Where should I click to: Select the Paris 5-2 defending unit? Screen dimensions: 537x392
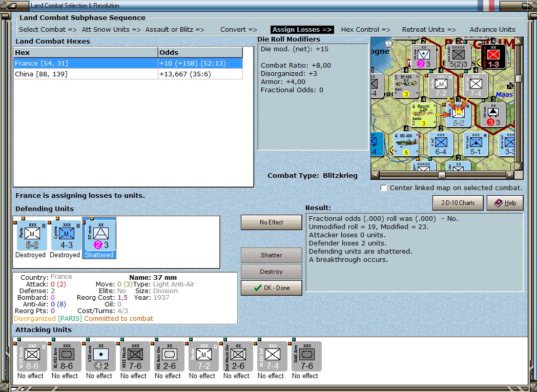pyautogui.click(x=32, y=236)
